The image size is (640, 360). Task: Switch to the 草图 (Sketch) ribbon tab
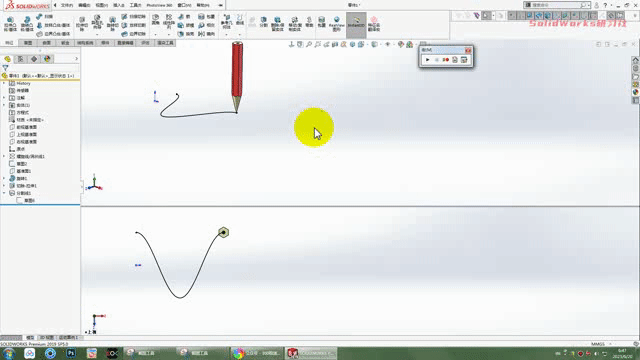click(x=28, y=43)
